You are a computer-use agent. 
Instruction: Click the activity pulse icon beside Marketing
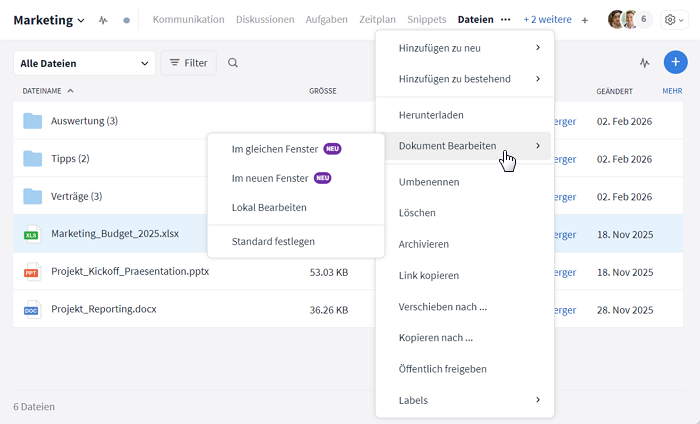click(x=103, y=20)
